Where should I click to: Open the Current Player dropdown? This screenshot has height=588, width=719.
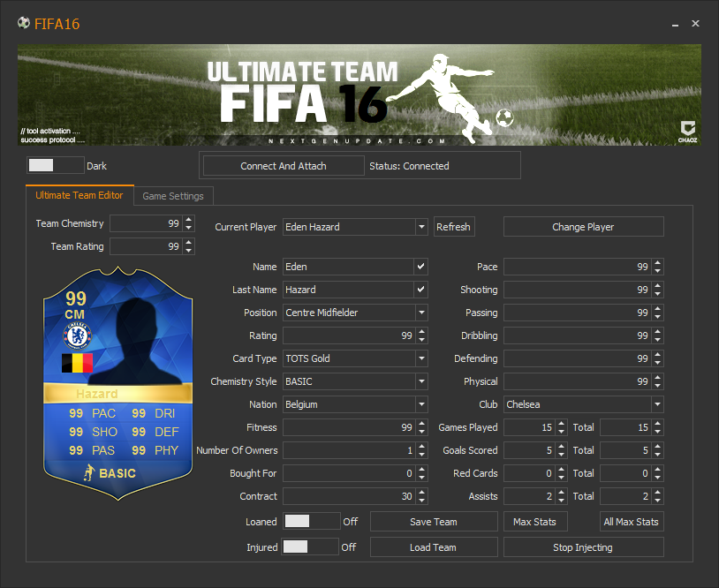(421, 227)
